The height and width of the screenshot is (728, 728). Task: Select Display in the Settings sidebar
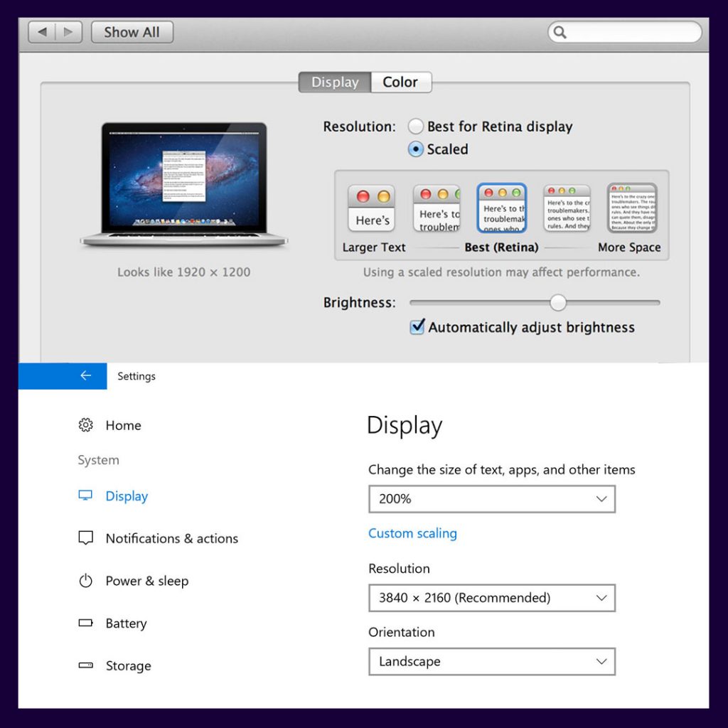(x=127, y=496)
